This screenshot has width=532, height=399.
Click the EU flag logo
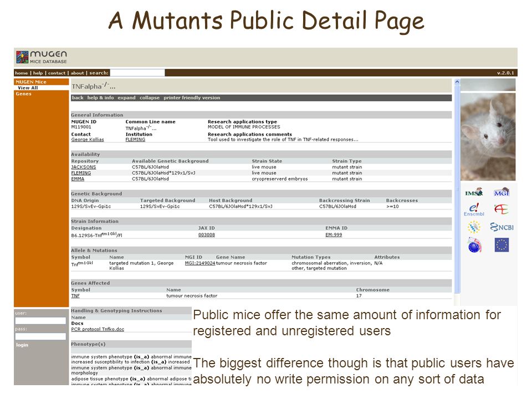click(x=502, y=245)
